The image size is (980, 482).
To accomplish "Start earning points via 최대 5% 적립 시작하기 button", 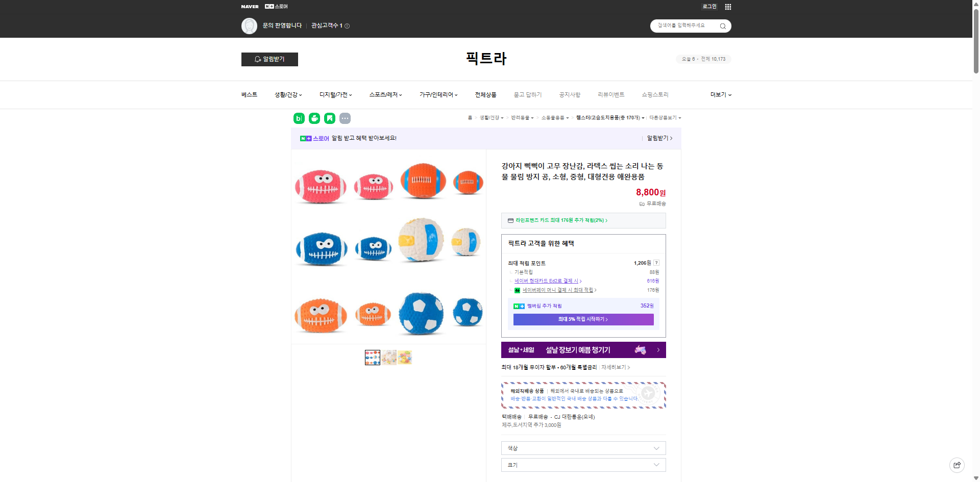I will pos(583,319).
